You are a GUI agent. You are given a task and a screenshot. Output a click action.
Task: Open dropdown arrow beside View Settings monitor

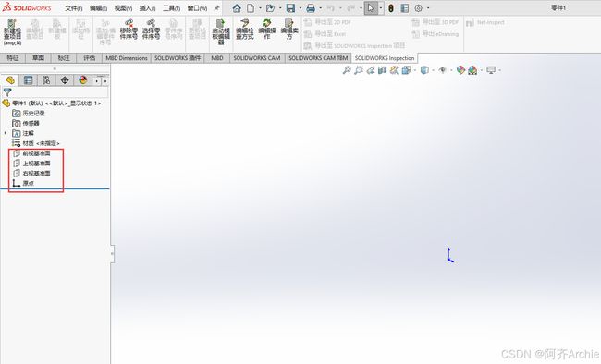pos(500,70)
